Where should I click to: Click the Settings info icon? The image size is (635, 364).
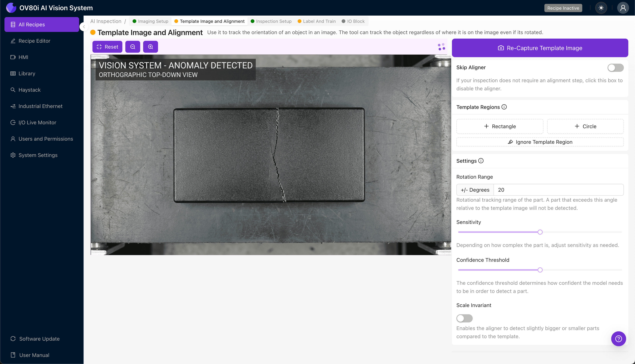[481, 161]
